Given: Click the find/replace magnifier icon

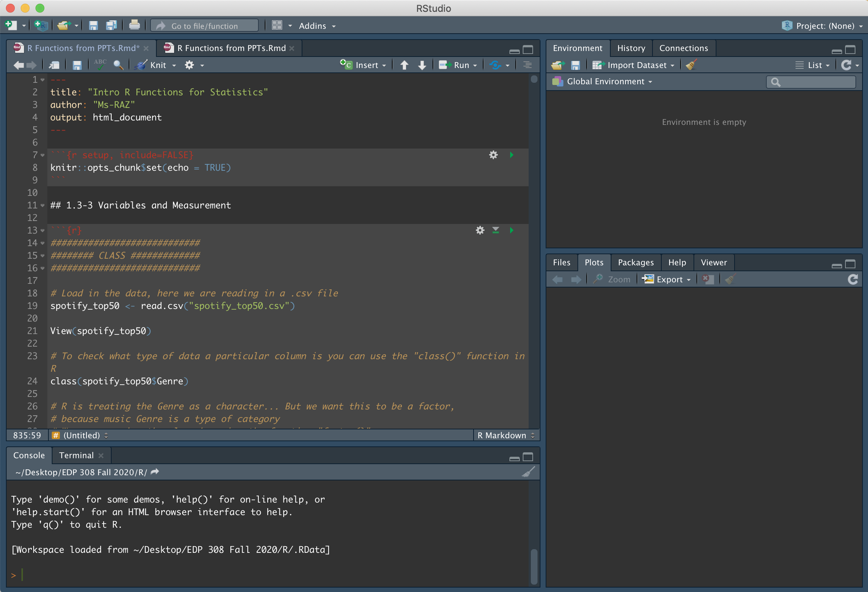Looking at the screenshot, I should click(118, 65).
